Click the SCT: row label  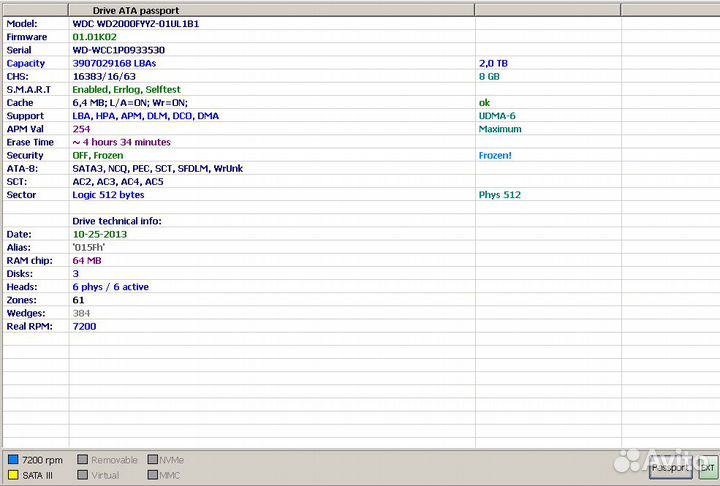tap(17, 182)
